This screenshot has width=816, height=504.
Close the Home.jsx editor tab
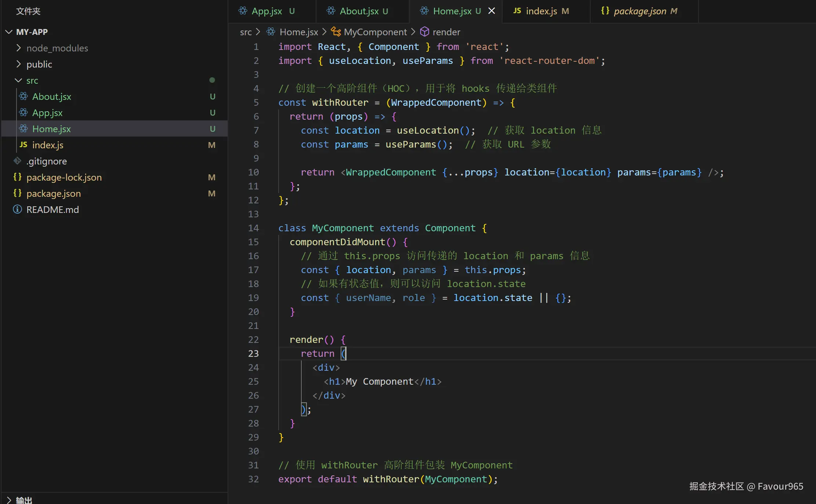click(x=492, y=11)
